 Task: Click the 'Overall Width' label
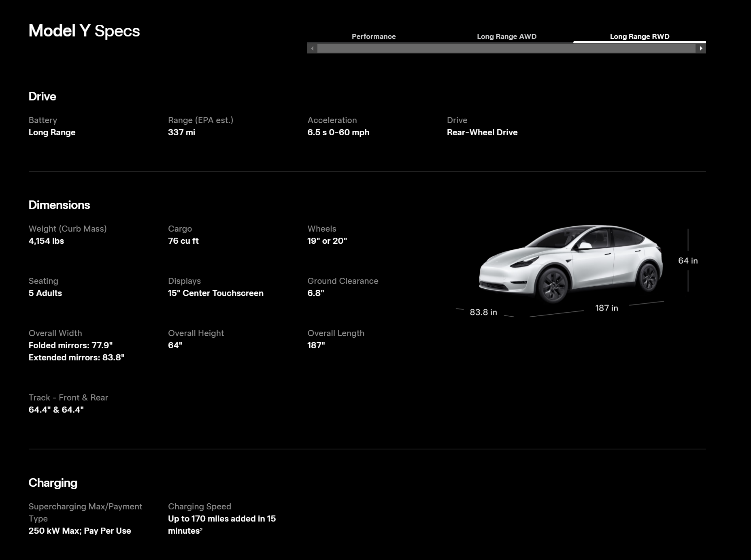pos(55,333)
